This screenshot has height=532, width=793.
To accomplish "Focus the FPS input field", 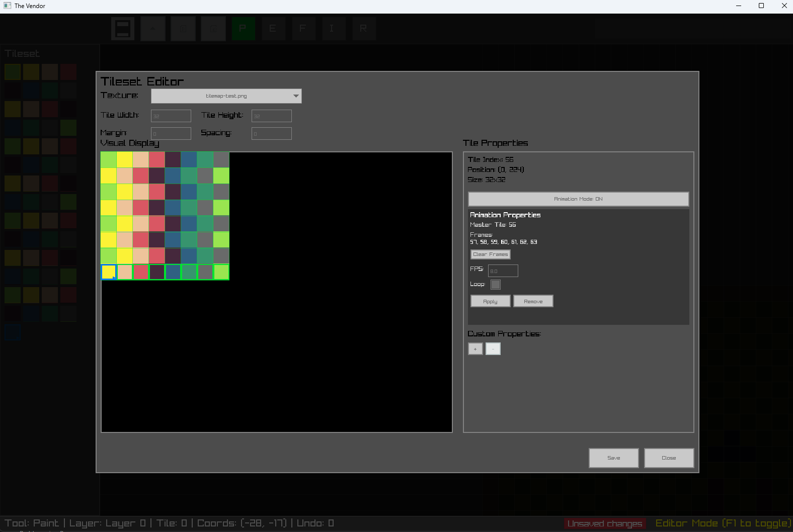I will pos(503,271).
